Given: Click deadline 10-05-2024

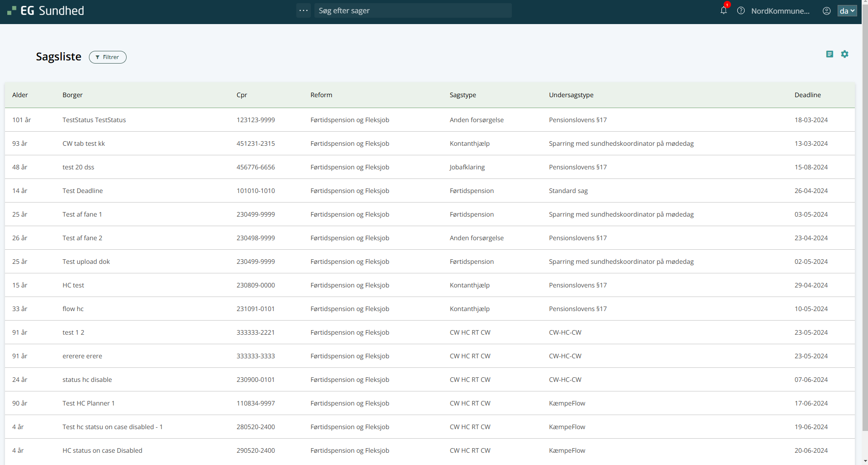Looking at the screenshot, I should coord(811,309).
